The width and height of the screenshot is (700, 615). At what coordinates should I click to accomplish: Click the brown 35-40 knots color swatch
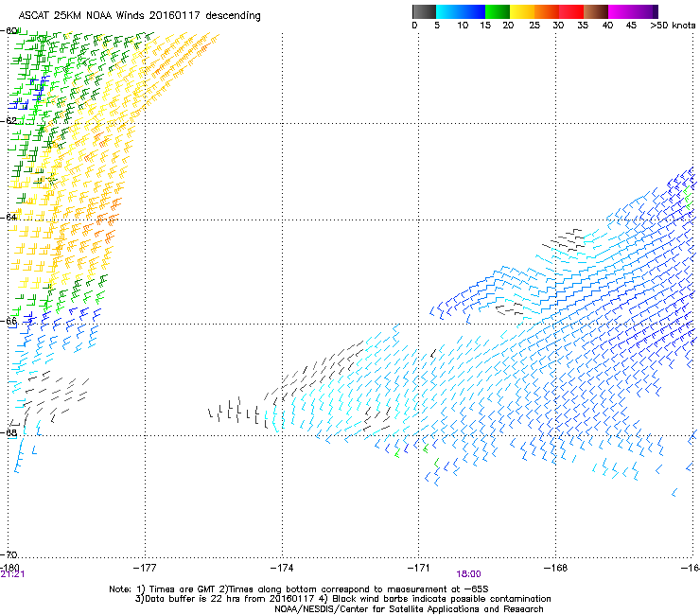(x=596, y=11)
